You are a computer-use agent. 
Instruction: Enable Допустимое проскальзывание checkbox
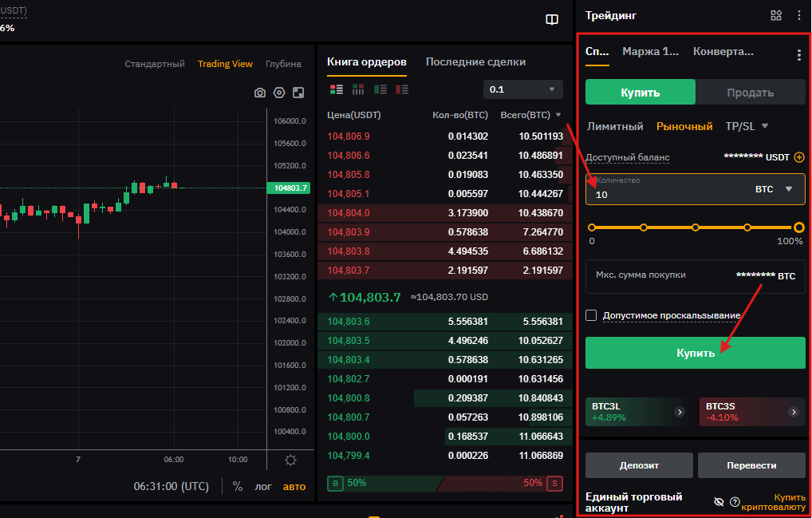(591, 315)
